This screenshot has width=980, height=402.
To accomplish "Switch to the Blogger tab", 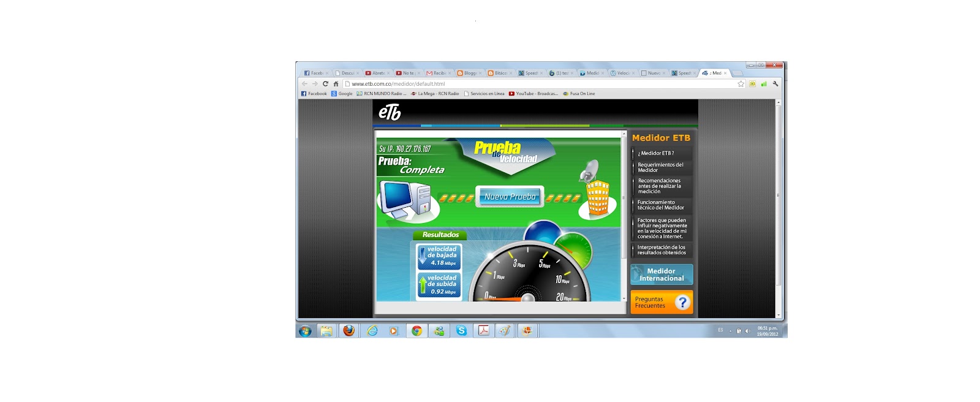I will pos(468,73).
